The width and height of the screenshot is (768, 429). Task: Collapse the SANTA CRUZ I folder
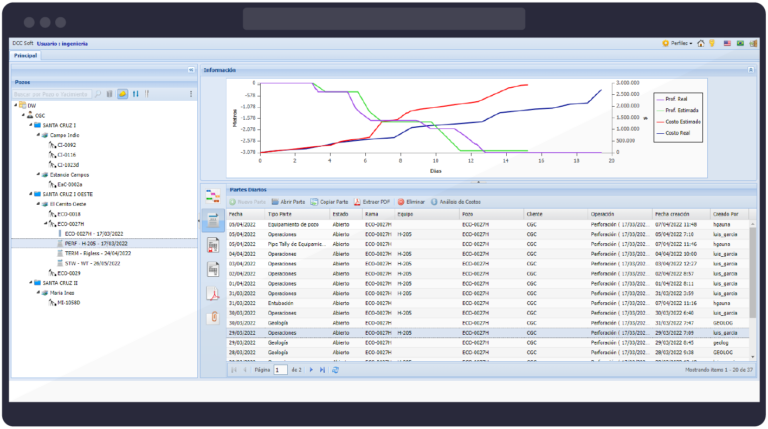click(x=30, y=125)
